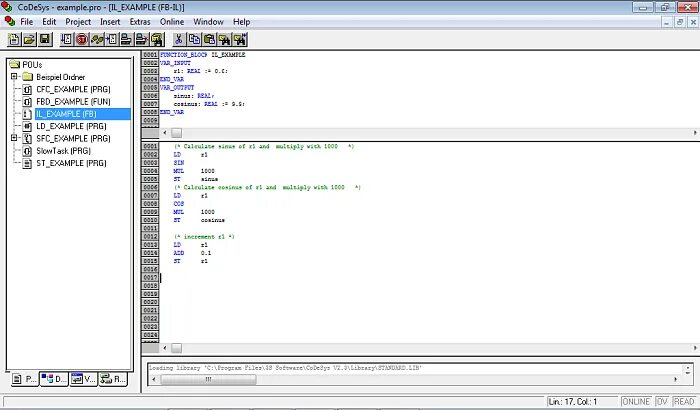Select CFC_EXAMPLE (PRG) in the tree
The width and height of the screenshot is (700, 410).
[x=73, y=89]
